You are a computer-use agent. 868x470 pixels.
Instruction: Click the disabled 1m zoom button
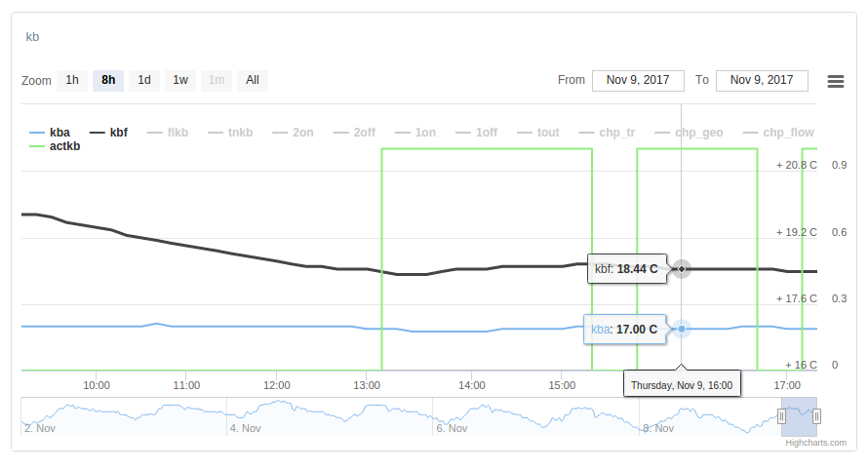pyautogui.click(x=217, y=80)
